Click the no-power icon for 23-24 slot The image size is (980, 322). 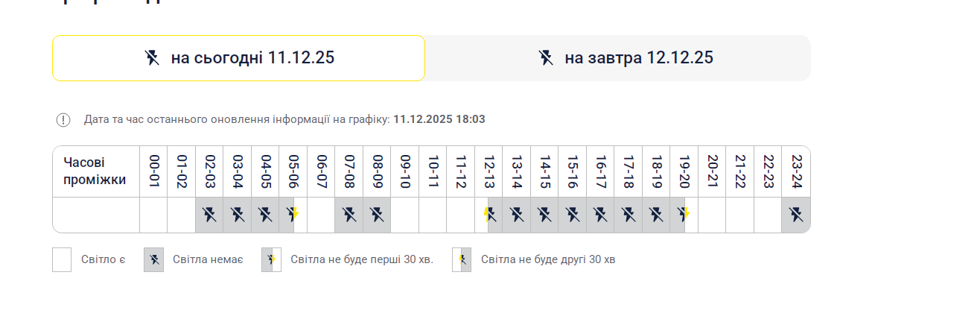pos(796,215)
